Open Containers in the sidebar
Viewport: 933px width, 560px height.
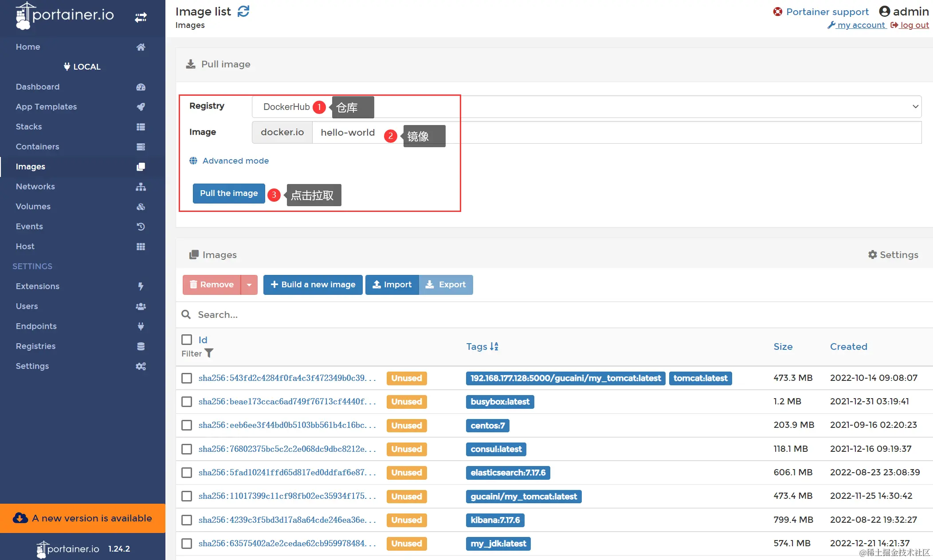[37, 147]
